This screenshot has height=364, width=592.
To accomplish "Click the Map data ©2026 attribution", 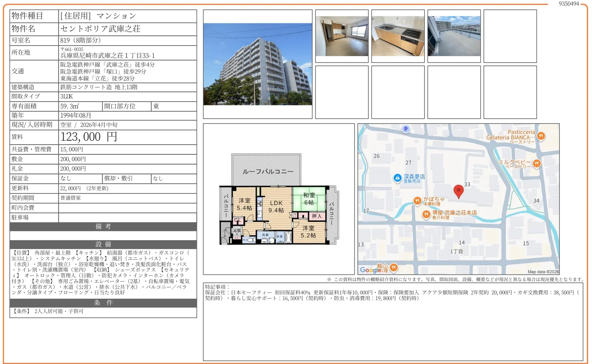I will (543, 272).
